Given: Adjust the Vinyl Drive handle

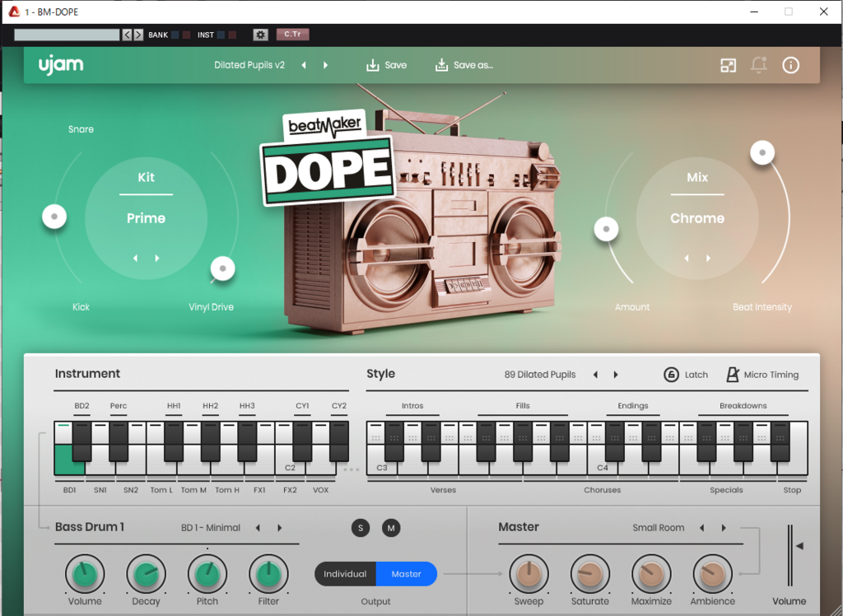Looking at the screenshot, I should coord(222,268).
